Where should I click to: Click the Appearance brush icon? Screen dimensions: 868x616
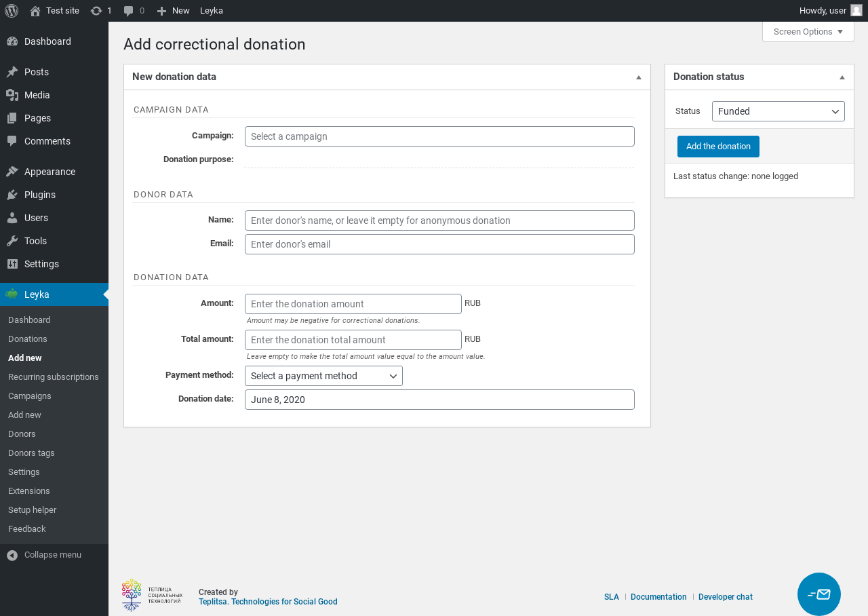(12, 172)
